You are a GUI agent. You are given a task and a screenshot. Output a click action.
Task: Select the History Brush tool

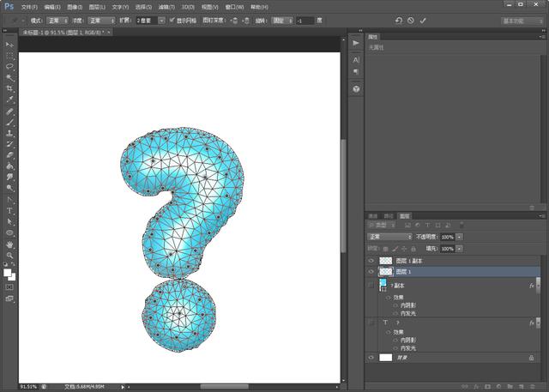(9, 144)
